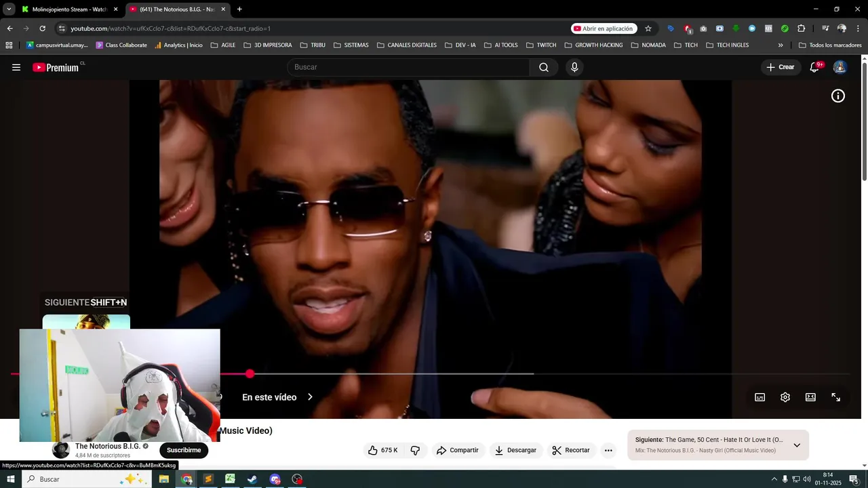
Task: Toggle subtitles closed captions
Action: tap(760, 397)
